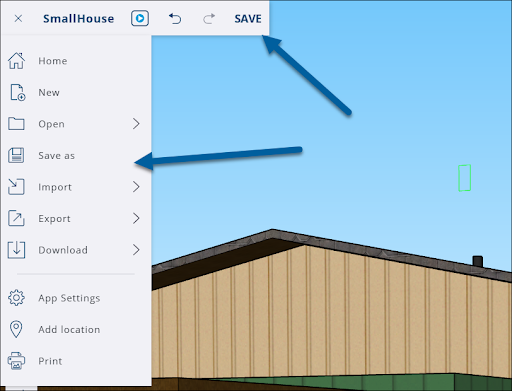
Task: Undo the last action
Action: (x=175, y=19)
